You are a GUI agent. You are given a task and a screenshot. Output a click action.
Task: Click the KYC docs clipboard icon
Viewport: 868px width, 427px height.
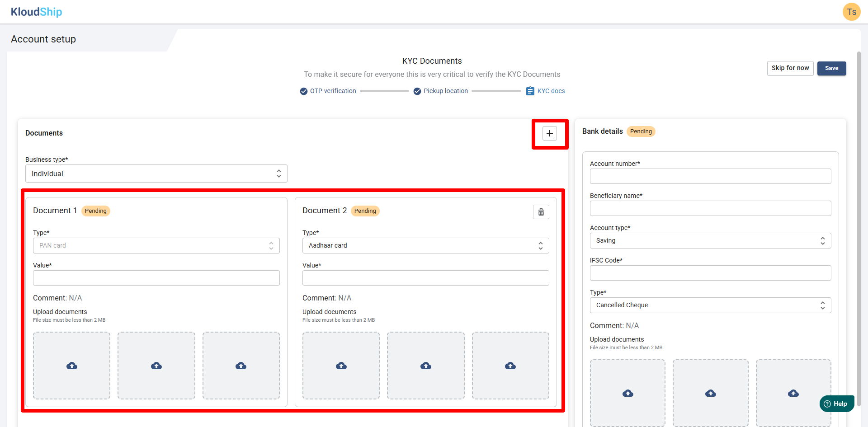tap(530, 91)
